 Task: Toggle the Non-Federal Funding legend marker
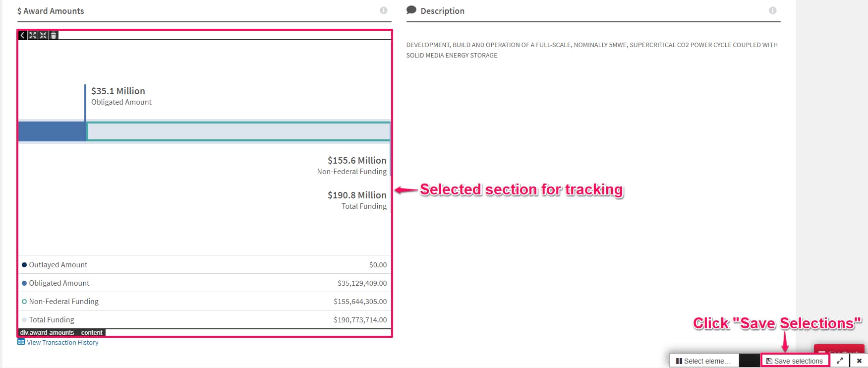point(24,301)
